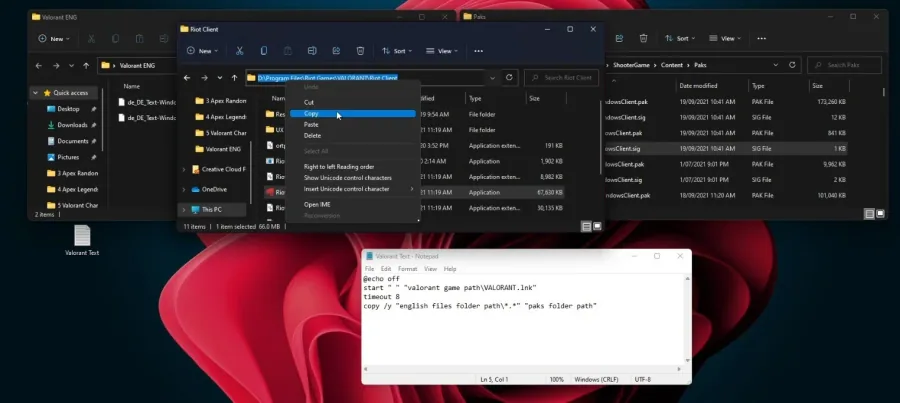Viewport: 900px width, 403px height.
Task: Refresh the Riot Client folder view
Action: click(x=509, y=78)
